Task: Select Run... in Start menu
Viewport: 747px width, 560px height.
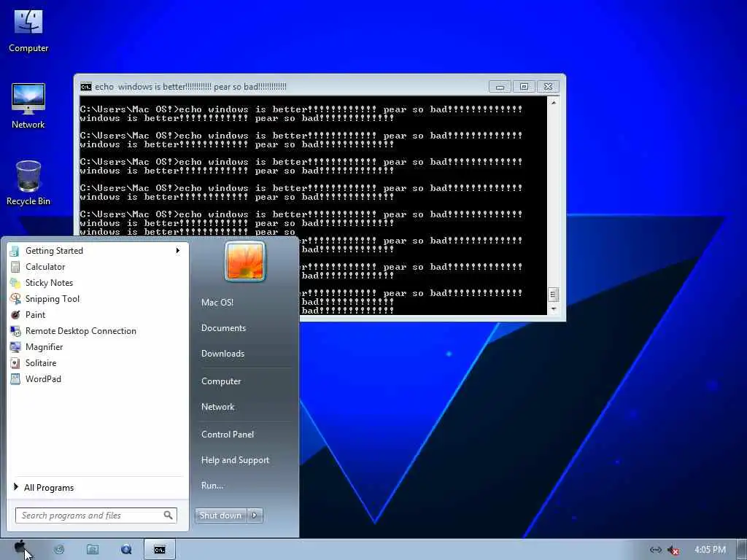Action: tap(212, 486)
